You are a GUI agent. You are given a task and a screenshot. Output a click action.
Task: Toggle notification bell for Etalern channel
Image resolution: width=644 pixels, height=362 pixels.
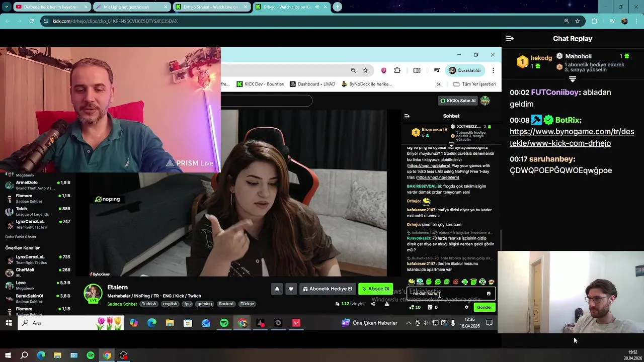pyautogui.click(x=277, y=289)
